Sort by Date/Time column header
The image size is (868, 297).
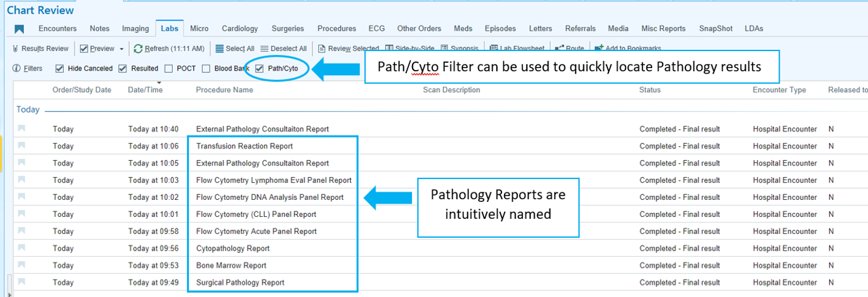click(x=145, y=90)
